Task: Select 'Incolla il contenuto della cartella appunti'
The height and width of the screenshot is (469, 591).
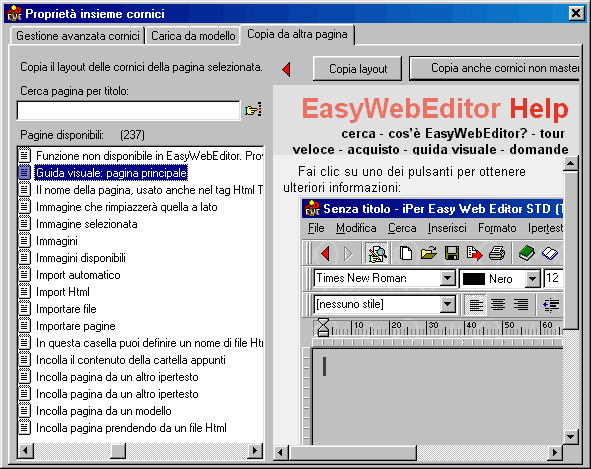Action: pyautogui.click(x=131, y=360)
